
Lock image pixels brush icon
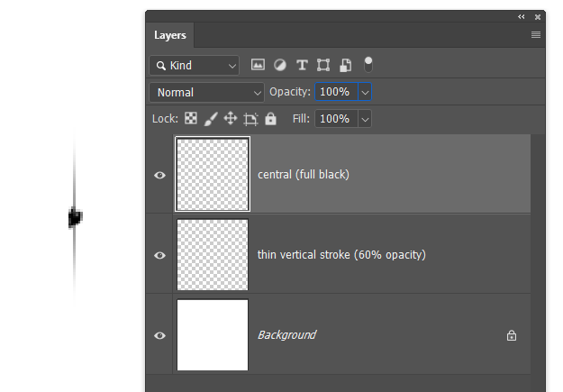click(x=211, y=118)
